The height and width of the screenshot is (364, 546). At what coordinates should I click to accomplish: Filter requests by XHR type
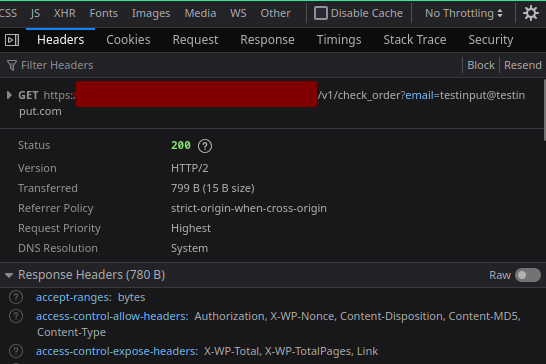(64, 13)
